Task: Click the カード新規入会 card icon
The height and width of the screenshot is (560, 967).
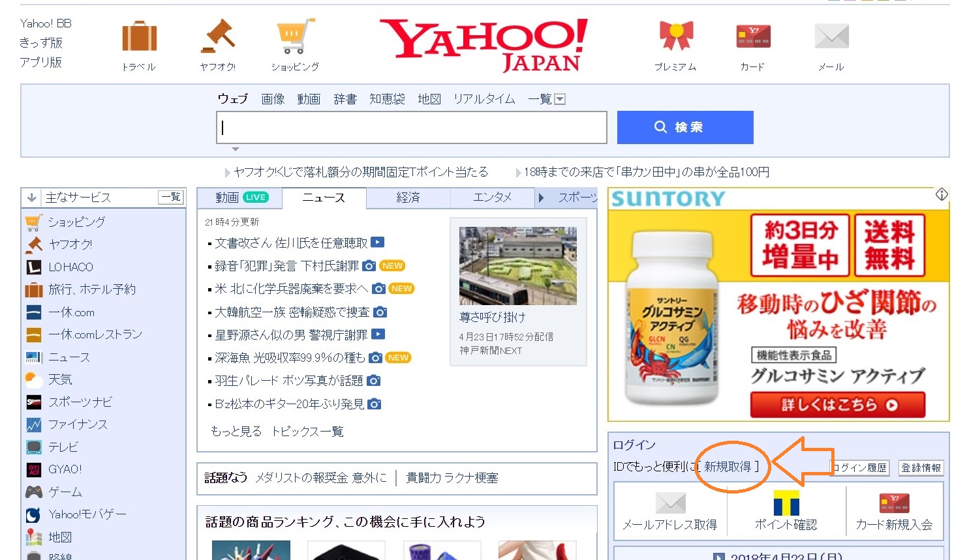Action: [895, 503]
